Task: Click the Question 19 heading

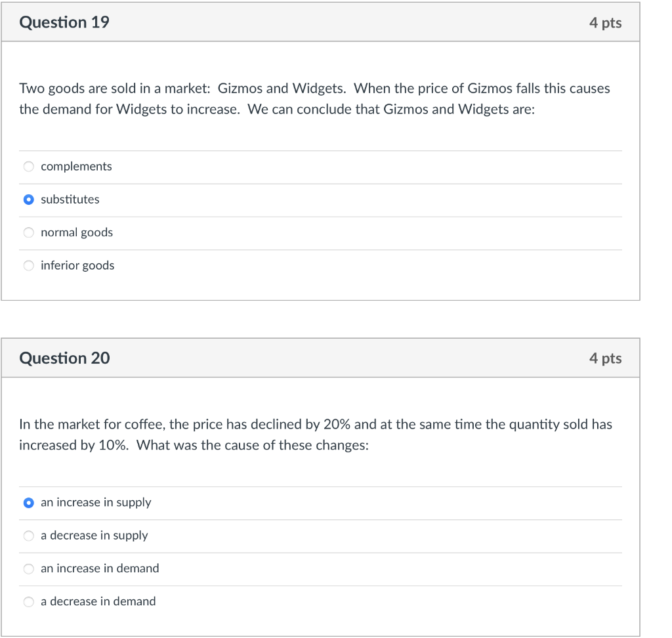Action: tap(64, 22)
